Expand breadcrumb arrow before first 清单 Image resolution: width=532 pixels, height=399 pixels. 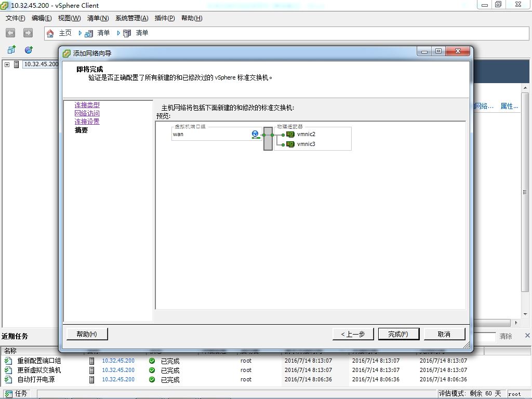[80, 33]
